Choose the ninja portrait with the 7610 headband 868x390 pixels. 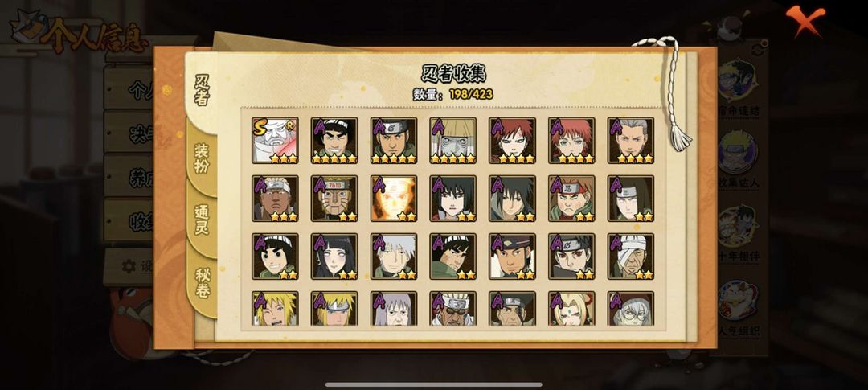coord(334,199)
